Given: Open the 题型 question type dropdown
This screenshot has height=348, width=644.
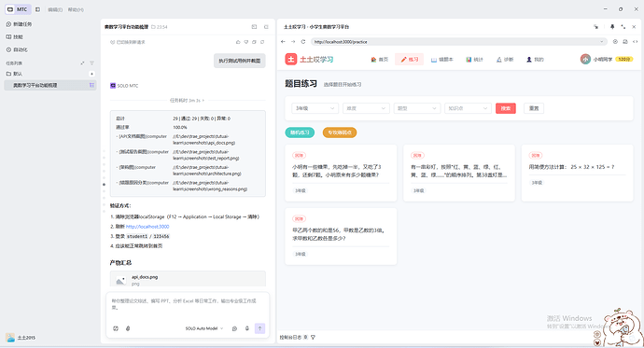Looking at the screenshot, I should point(417,108).
